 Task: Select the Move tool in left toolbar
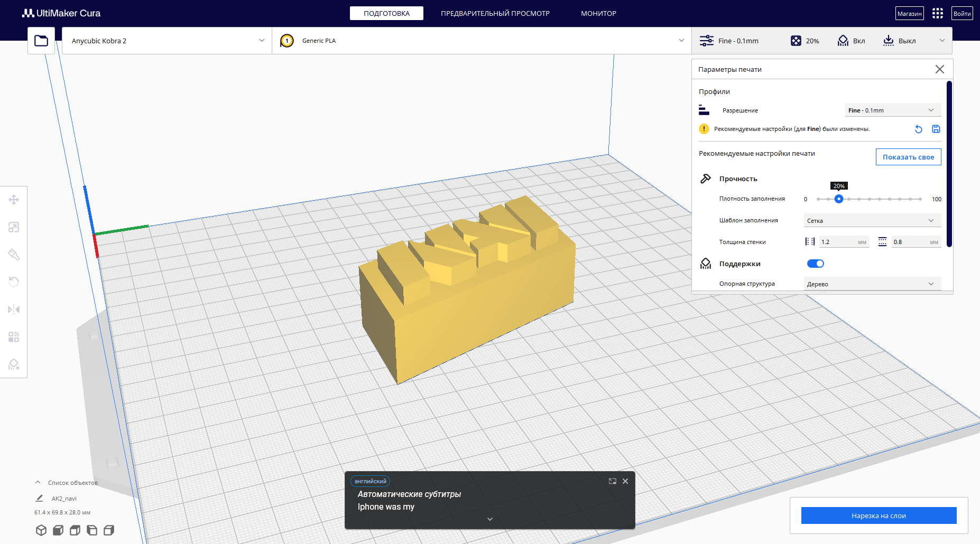click(x=14, y=200)
